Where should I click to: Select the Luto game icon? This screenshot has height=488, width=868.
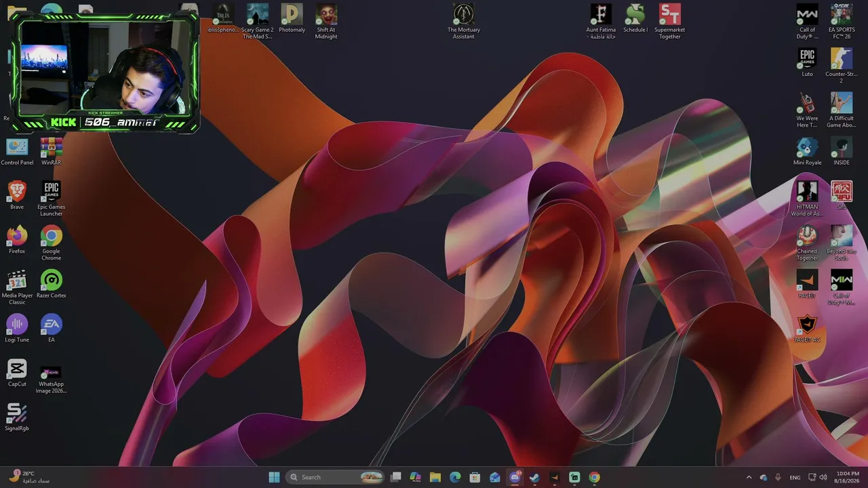click(807, 62)
